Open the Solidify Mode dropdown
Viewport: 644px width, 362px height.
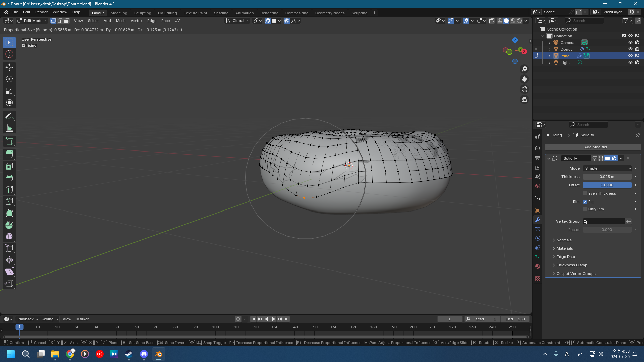(607, 168)
